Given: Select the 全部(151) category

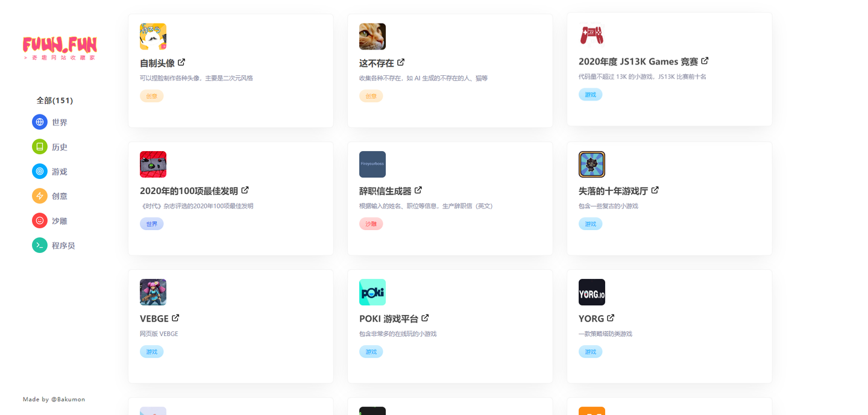Looking at the screenshot, I should pos(55,101).
